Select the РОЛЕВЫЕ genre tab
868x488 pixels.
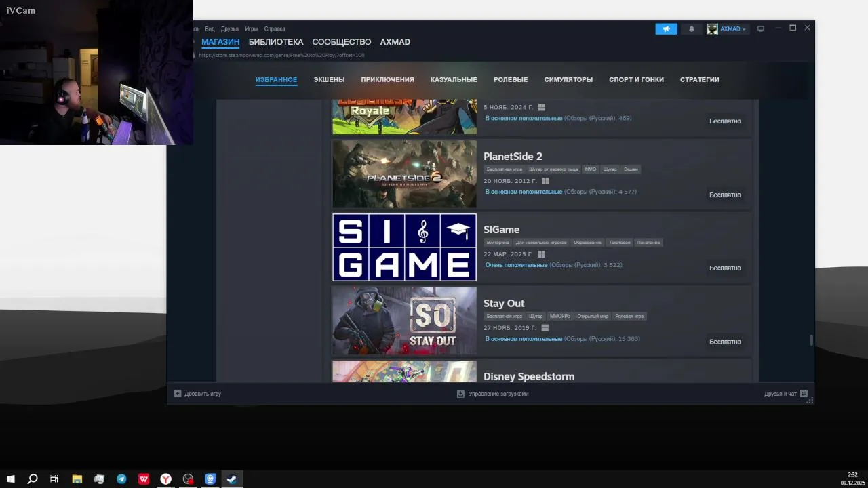click(511, 79)
